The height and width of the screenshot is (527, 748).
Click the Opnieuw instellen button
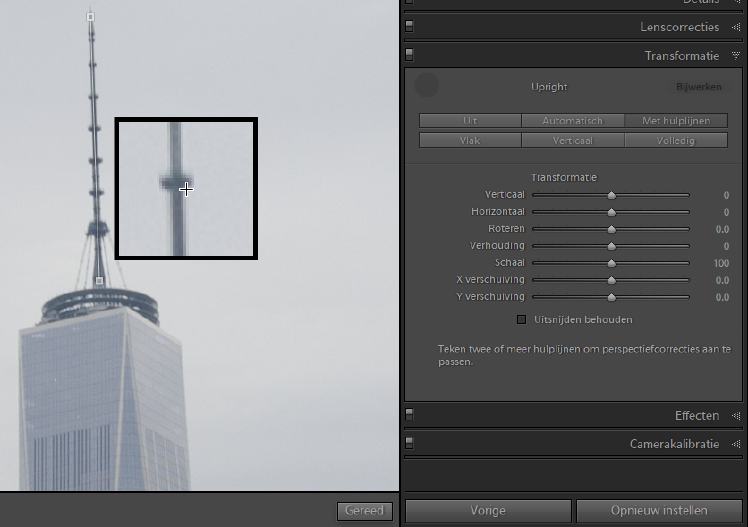(x=659, y=511)
